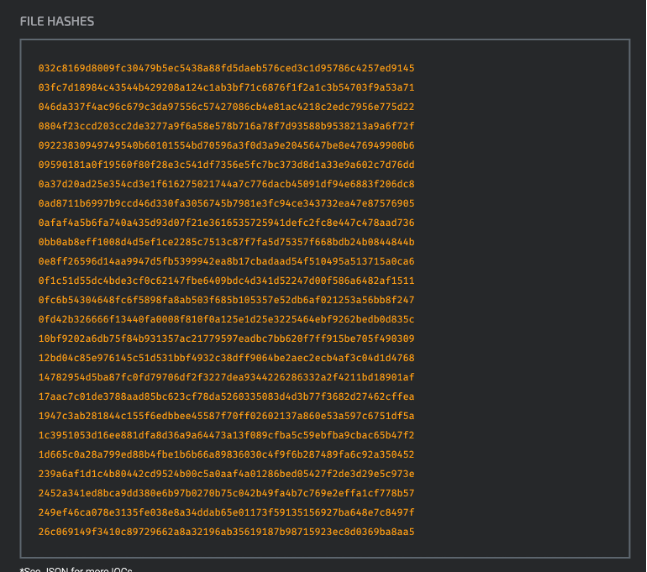Click the hash beginning with 09590181a0f19560
The height and width of the screenshot is (572, 647).
pyautogui.click(x=226, y=164)
